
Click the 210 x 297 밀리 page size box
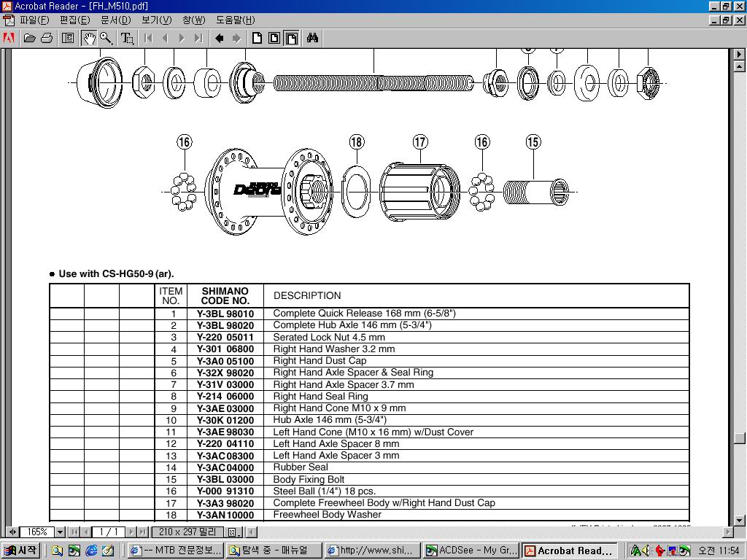[187, 532]
